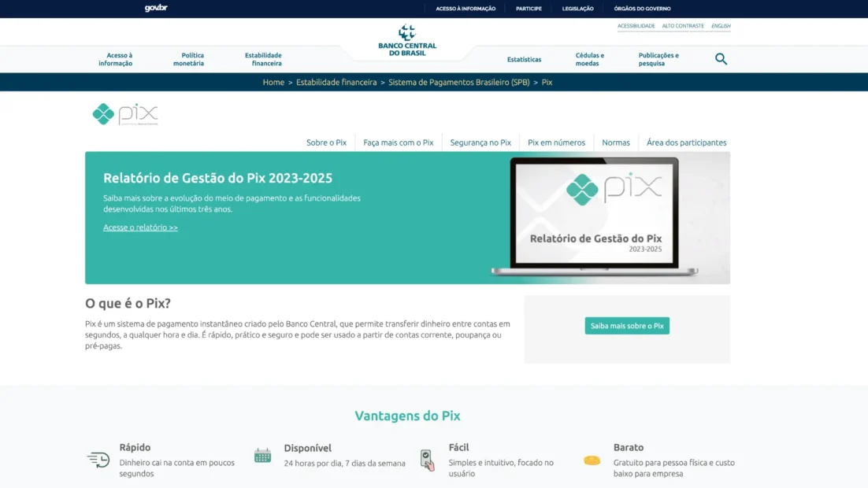Screen dimensions: 868x488
Task: Select the Faça mais com o Pix tab
Action: click(x=399, y=142)
